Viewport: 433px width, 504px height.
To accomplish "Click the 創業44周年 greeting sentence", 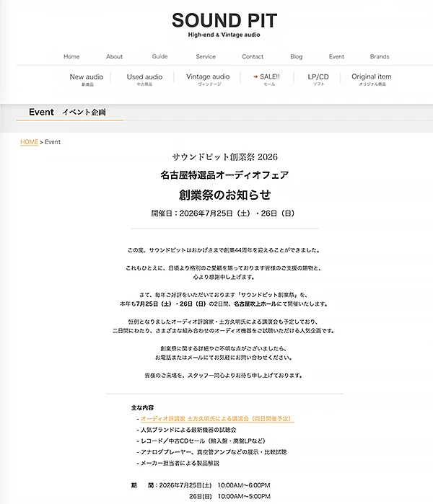I will coord(224,250).
